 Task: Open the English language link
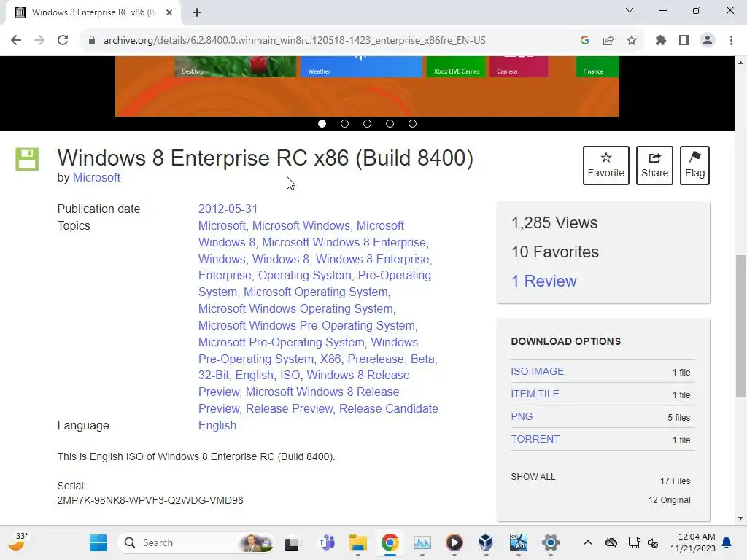pos(217,426)
